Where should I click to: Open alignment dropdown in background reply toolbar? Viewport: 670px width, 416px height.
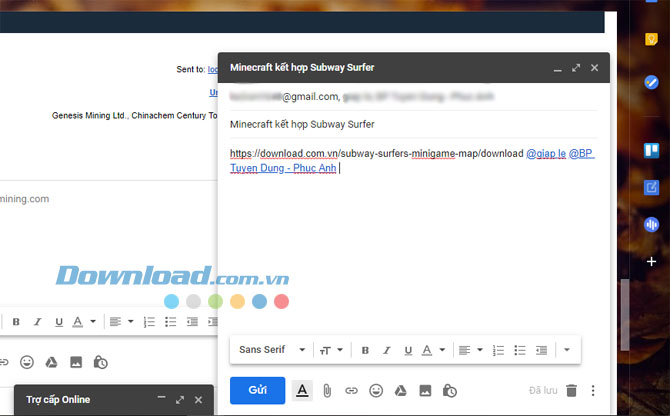pos(121,322)
